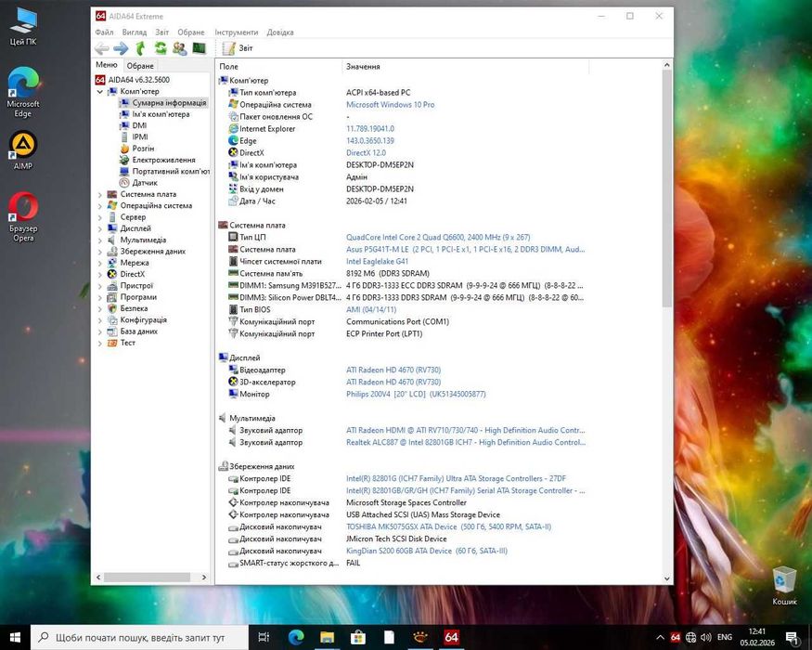Open the Intel Eaglelake G41 chipset link
812x650 pixels.
pyautogui.click(x=377, y=262)
